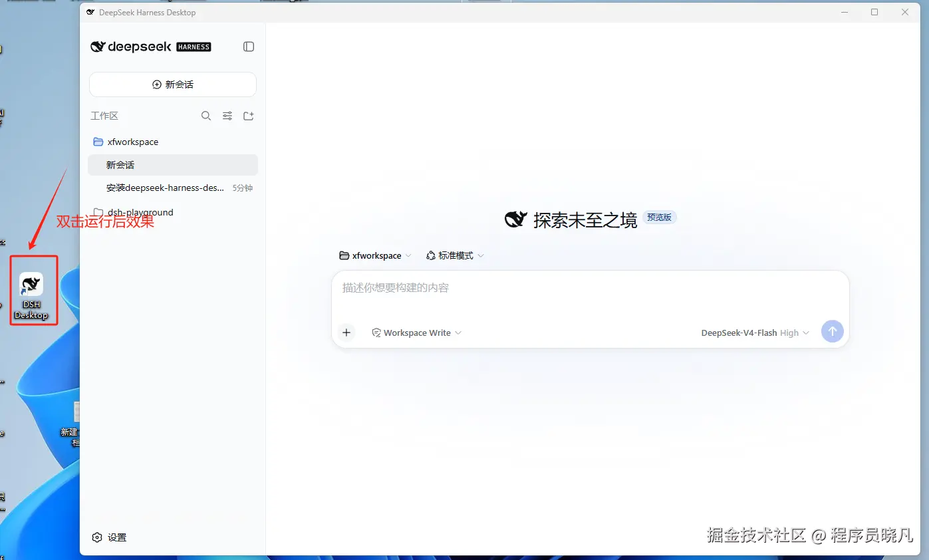Click the deepseek HARNESS logo in sidebar
This screenshot has height=560, width=929.
[151, 47]
